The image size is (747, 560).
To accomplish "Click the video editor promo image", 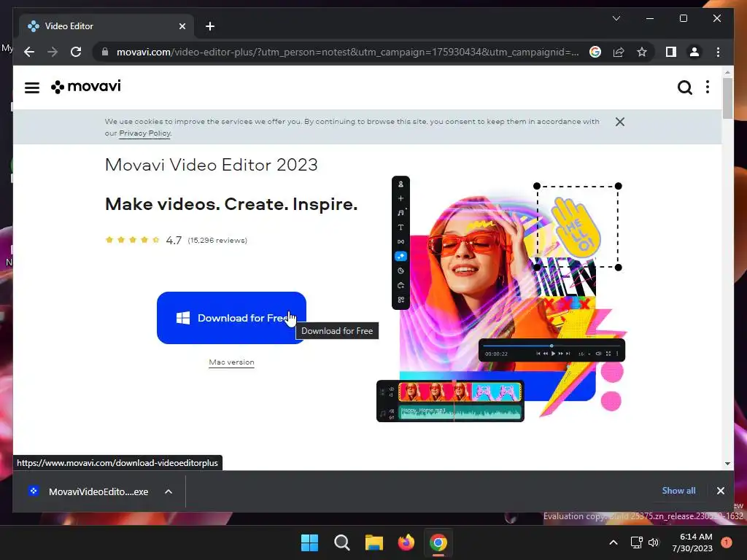I will pyautogui.click(x=501, y=298).
